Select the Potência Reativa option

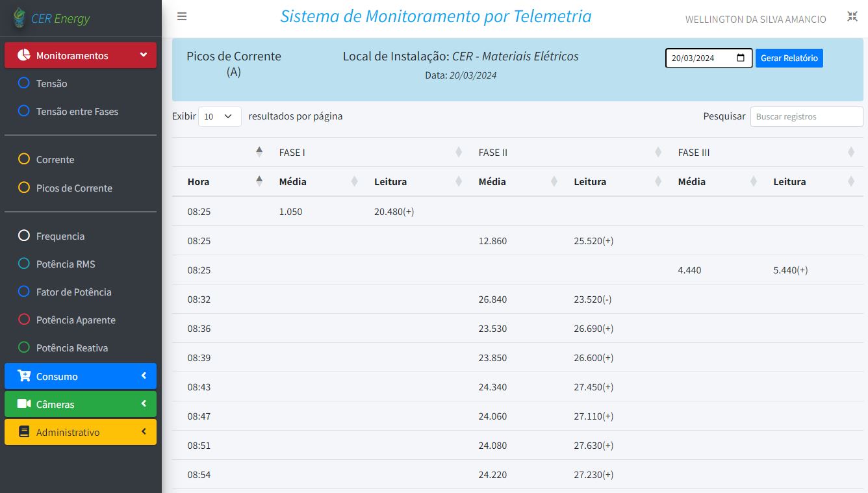(x=71, y=348)
